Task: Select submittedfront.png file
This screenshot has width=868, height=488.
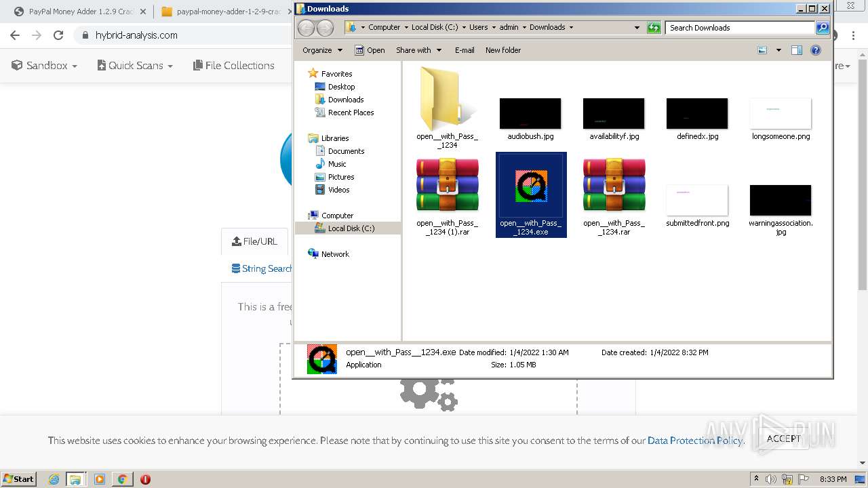Action: click(697, 205)
